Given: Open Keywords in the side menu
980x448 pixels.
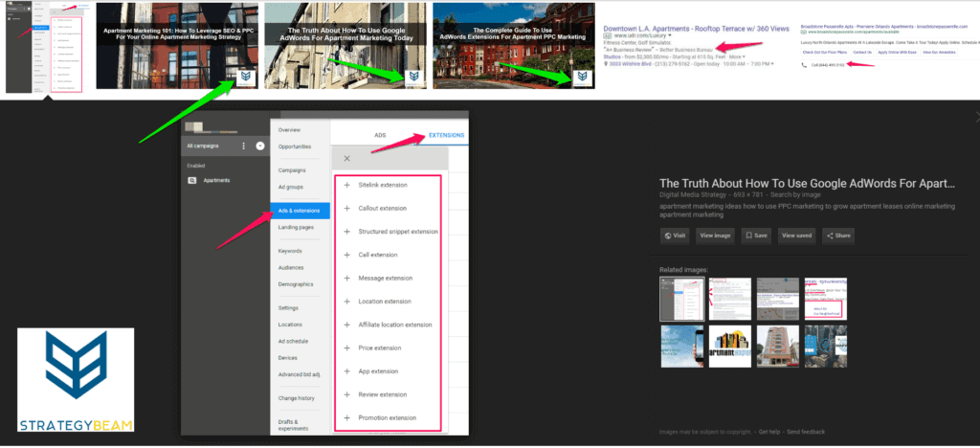Looking at the screenshot, I should (x=290, y=251).
